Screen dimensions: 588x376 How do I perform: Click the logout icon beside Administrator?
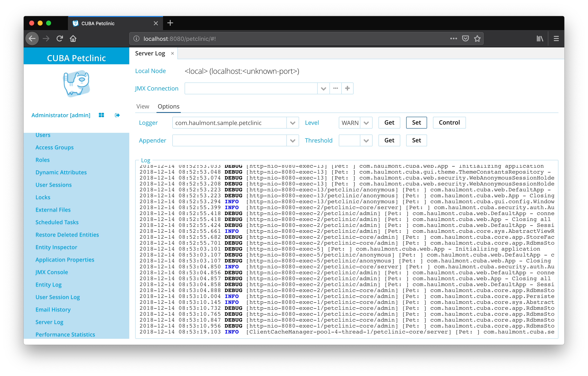coord(117,115)
